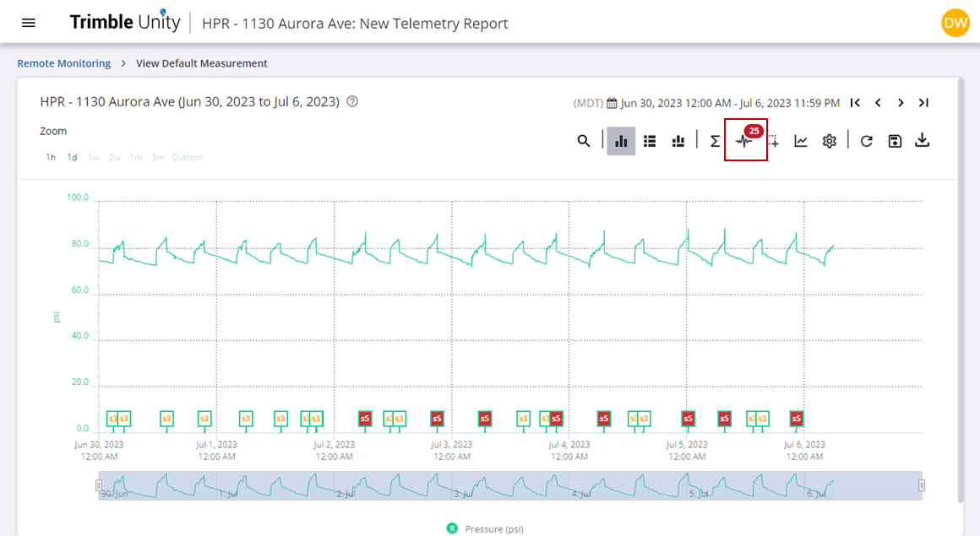Download the chart data
Screen dimensions: 980x536
(x=923, y=140)
